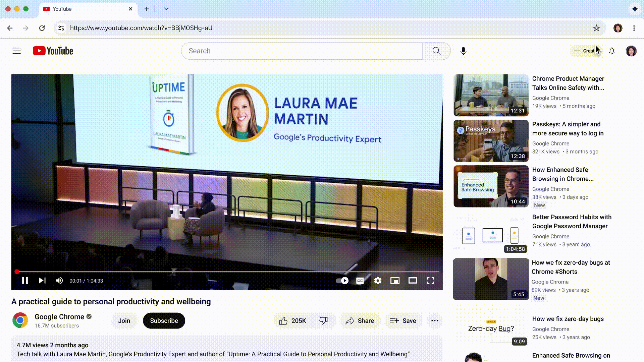
Task: Pause the video playback
Action: pyautogui.click(x=25, y=281)
